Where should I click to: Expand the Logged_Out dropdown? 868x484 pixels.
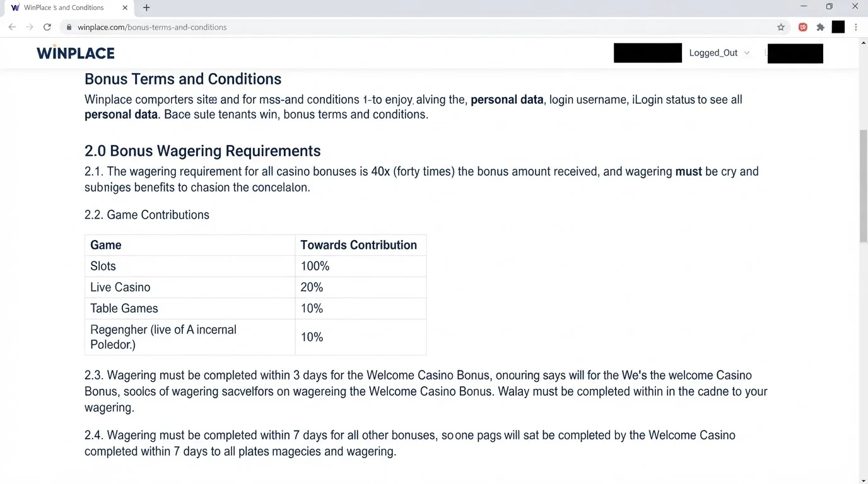[719, 53]
